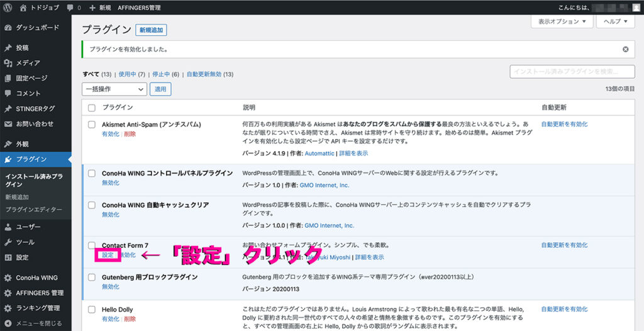Click the AFFINGER5 管理 gear icon
This screenshot has height=331, width=644.
(8, 293)
